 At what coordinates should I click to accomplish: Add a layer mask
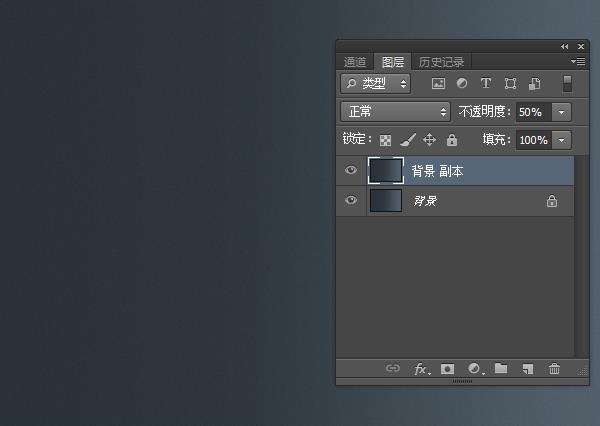[x=448, y=369]
